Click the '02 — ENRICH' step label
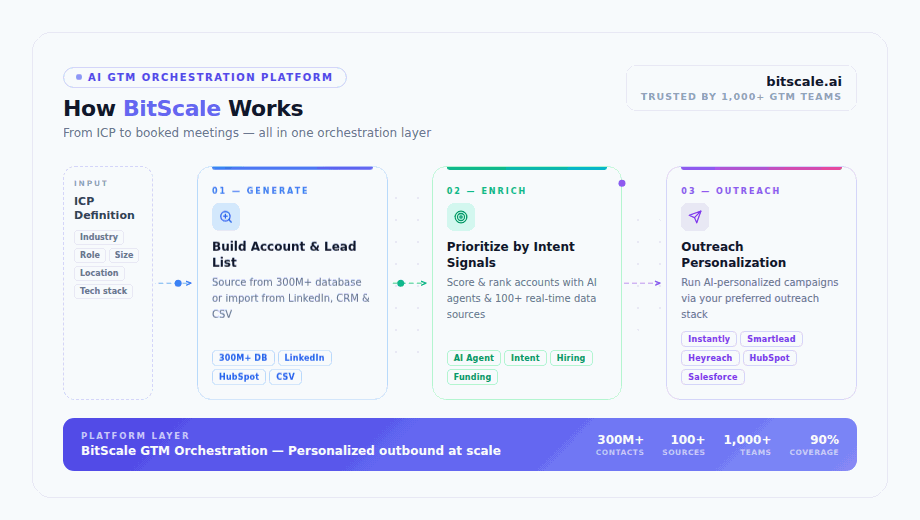920x520 pixels. click(x=486, y=191)
